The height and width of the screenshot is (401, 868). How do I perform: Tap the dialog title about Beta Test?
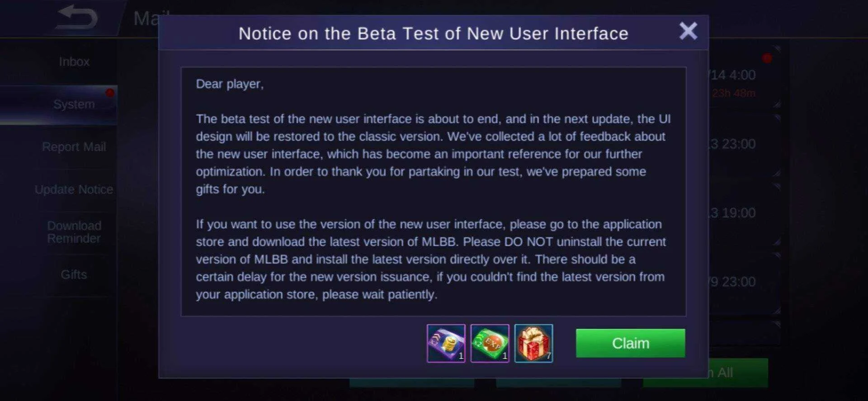433,33
